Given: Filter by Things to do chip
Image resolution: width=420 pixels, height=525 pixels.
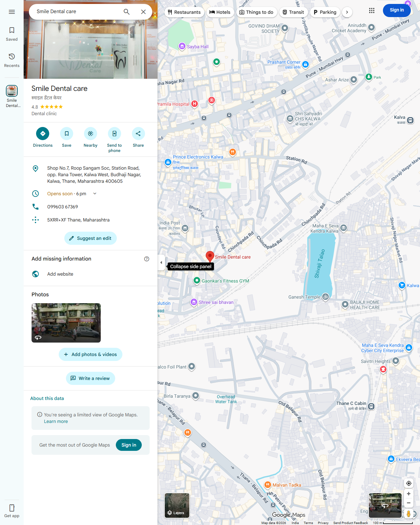Looking at the screenshot, I should pyautogui.click(x=256, y=12).
